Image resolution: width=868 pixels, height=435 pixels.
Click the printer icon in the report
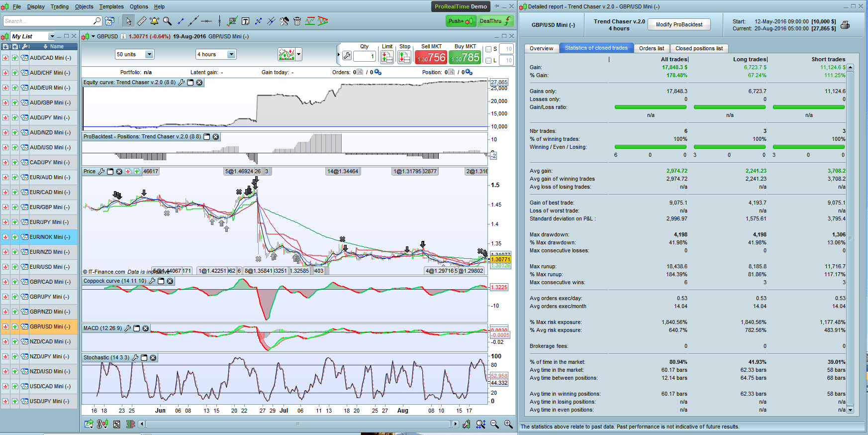point(845,25)
